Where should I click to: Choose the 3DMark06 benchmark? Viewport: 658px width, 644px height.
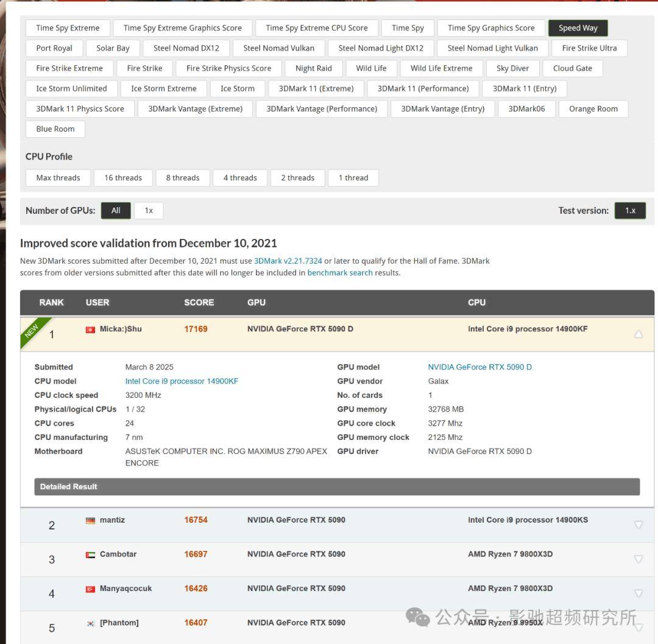(526, 108)
